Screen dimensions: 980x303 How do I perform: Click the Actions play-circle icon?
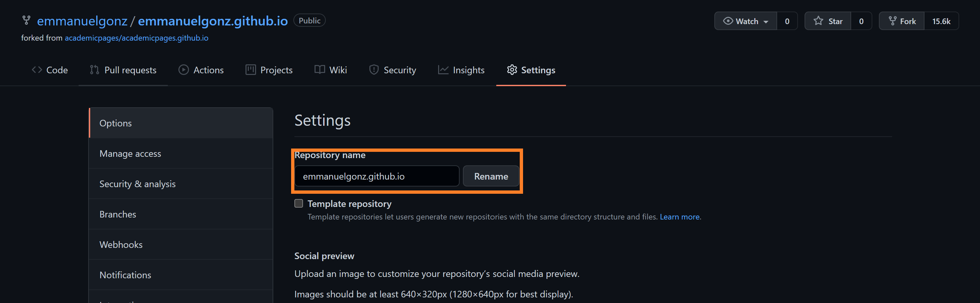[184, 70]
